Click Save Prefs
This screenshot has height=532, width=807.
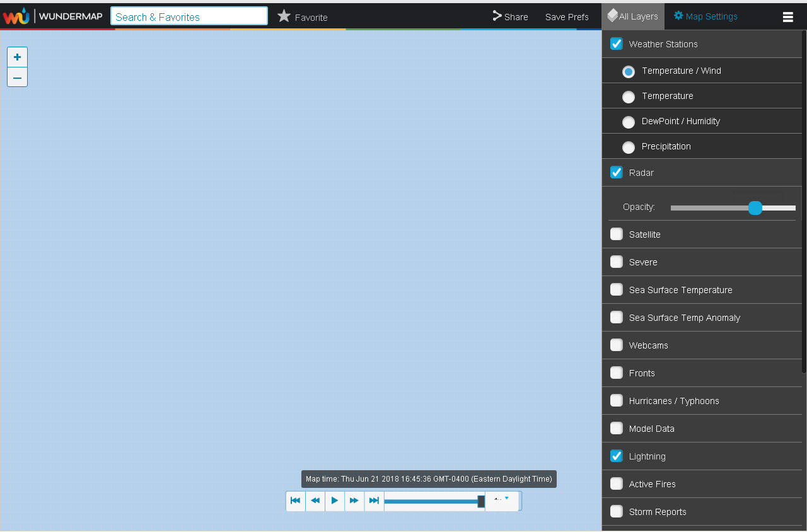point(567,17)
